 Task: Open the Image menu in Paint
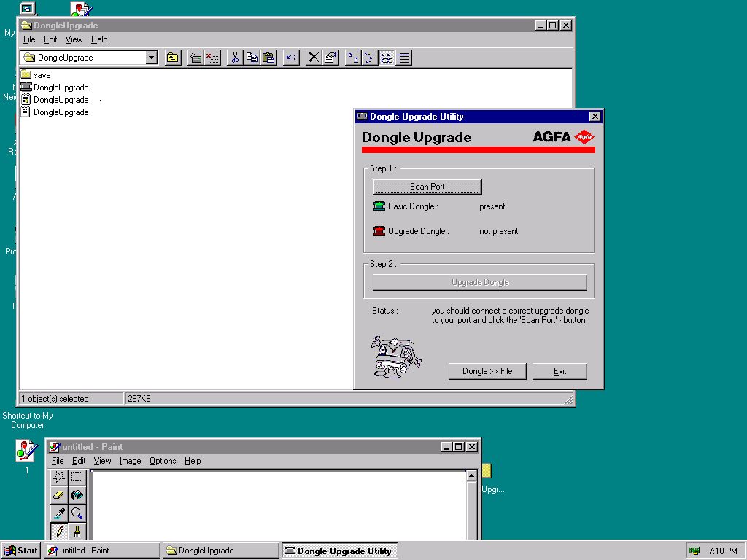(130, 461)
